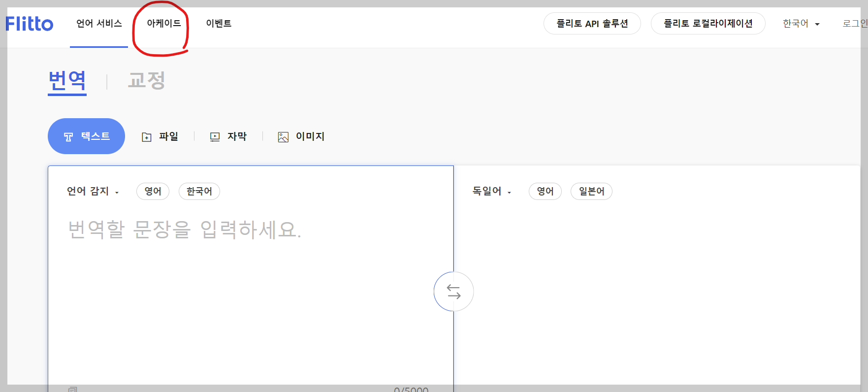Click the image icon next to 이미지
The image size is (868, 392).
pyautogui.click(x=283, y=137)
